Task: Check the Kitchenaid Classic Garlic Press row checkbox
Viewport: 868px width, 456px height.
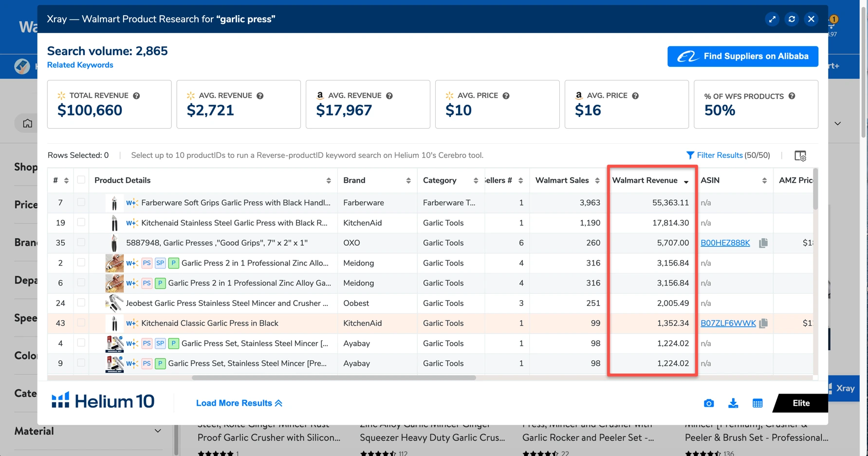Action: tap(81, 323)
